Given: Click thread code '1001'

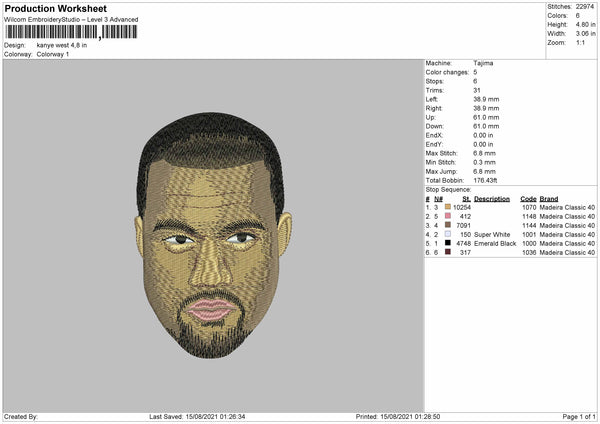Looking at the screenshot, I should (x=529, y=235).
